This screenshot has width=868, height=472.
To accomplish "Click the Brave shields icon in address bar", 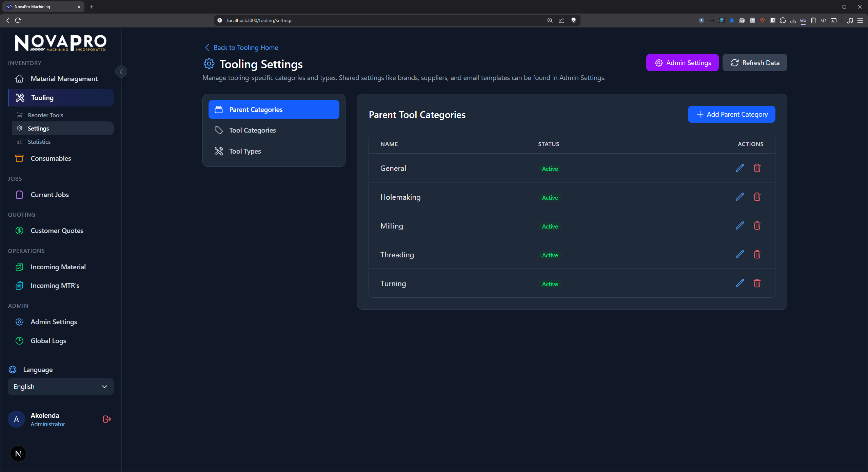I will pyautogui.click(x=574, y=20).
